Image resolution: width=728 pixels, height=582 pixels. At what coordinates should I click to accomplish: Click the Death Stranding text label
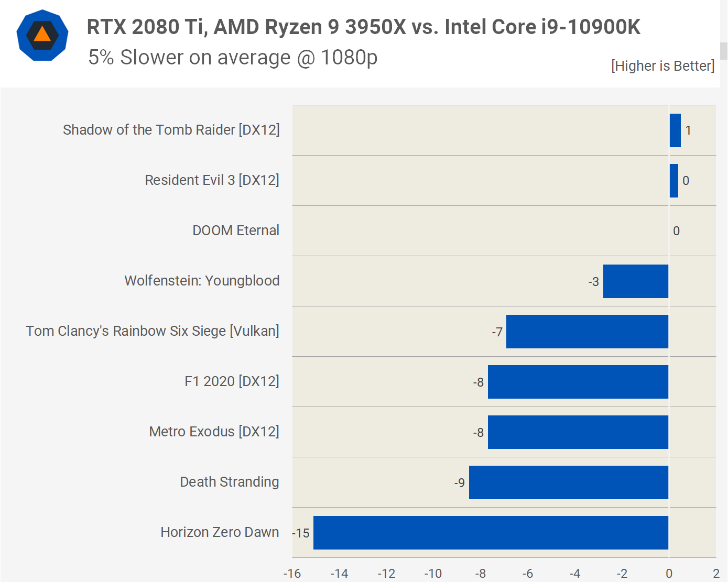coord(229,482)
